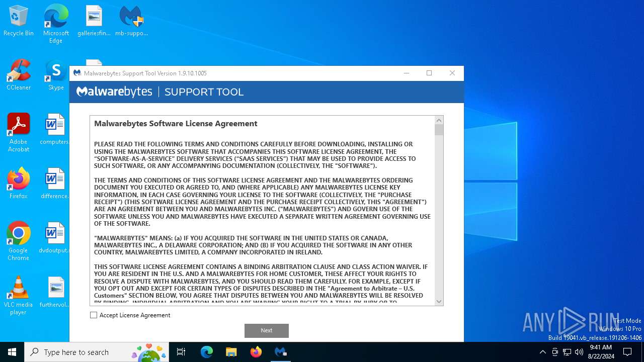
Task: Show hidden system tray icons
Action: click(x=542, y=352)
